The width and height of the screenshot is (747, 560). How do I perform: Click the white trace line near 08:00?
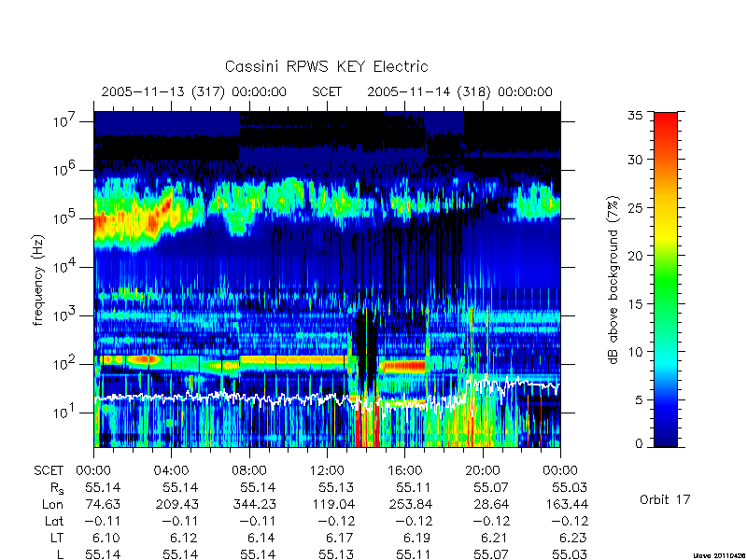[x=249, y=398]
